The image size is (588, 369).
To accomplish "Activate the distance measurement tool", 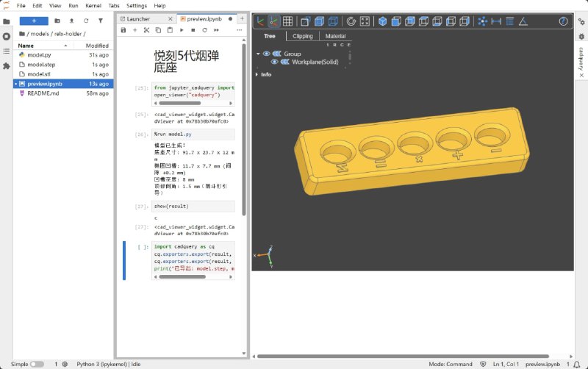I will point(496,21).
